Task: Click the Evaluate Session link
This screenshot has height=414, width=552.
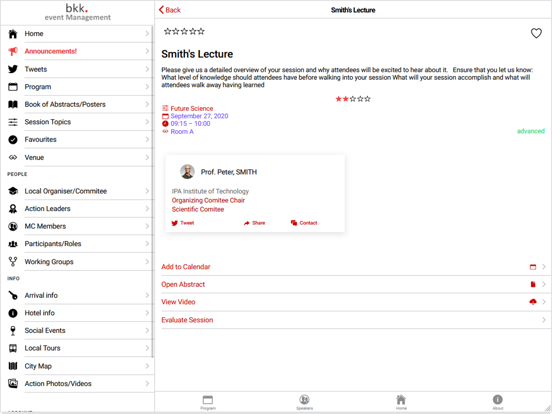Action: point(187,320)
